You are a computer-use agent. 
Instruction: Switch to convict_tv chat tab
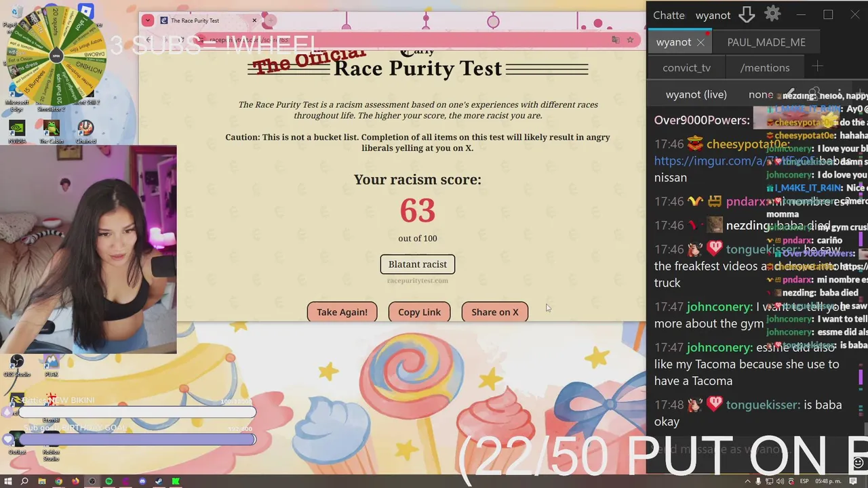(x=686, y=67)
